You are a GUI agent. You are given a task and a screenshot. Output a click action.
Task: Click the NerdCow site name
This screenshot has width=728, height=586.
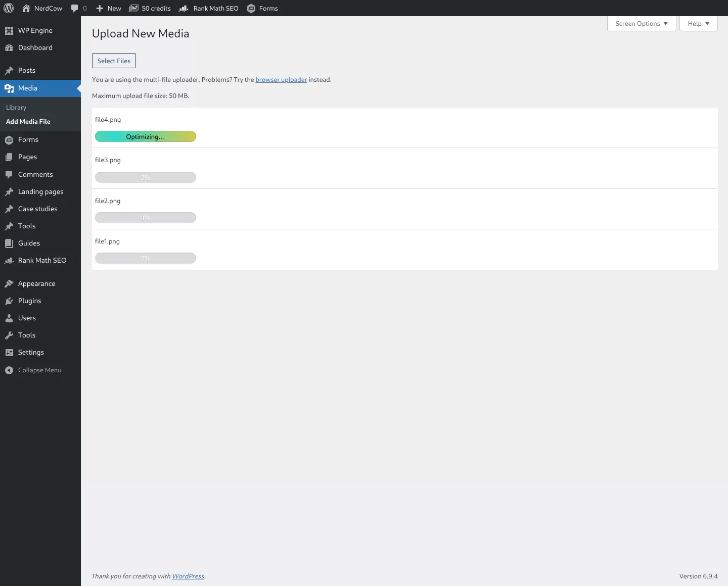click(49, 8)
